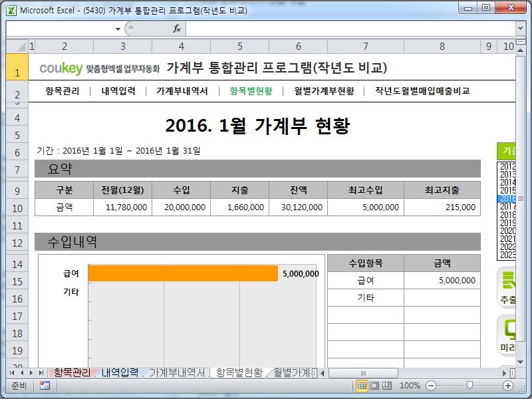Switch to Page Layout view icon
Viewport: 532px width, 399px height.
point(374,386)
